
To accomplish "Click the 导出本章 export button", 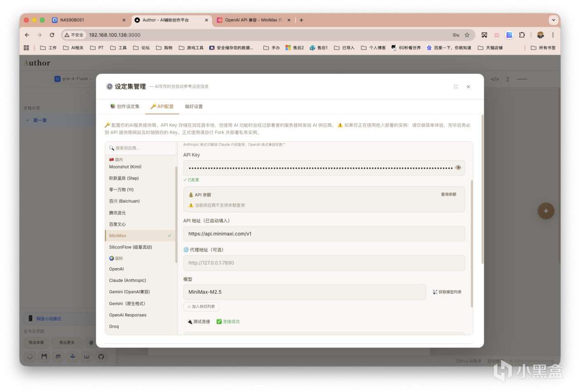I will 36,343.
